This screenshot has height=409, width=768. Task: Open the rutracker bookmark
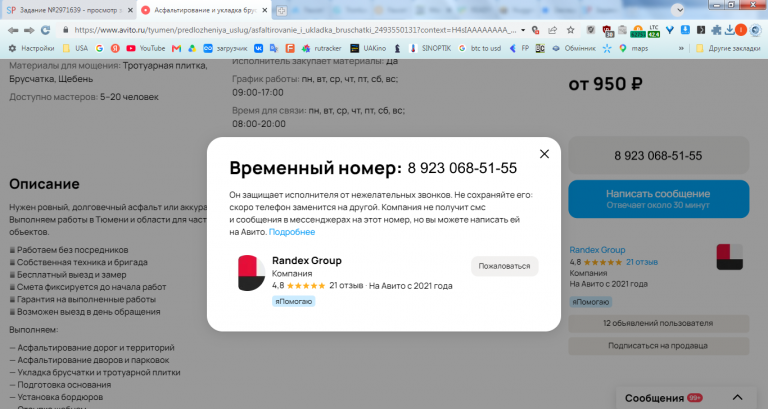click(322, 48)
